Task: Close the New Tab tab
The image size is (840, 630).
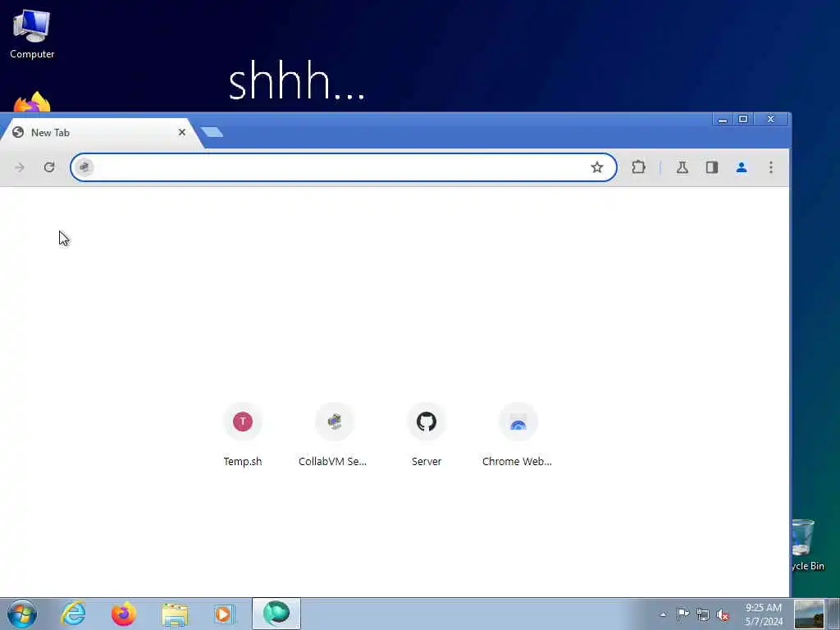Action: pyautogui.click(x=182, y=132)
